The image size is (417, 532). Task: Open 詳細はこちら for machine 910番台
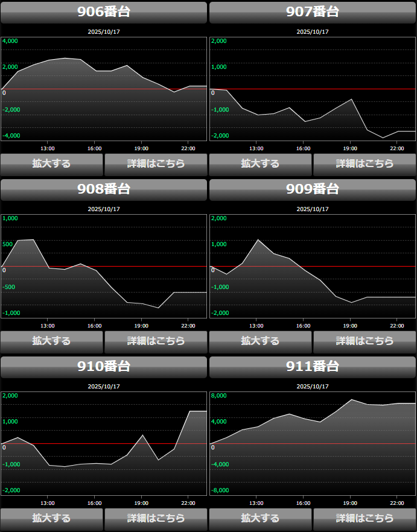coord(156,518)
